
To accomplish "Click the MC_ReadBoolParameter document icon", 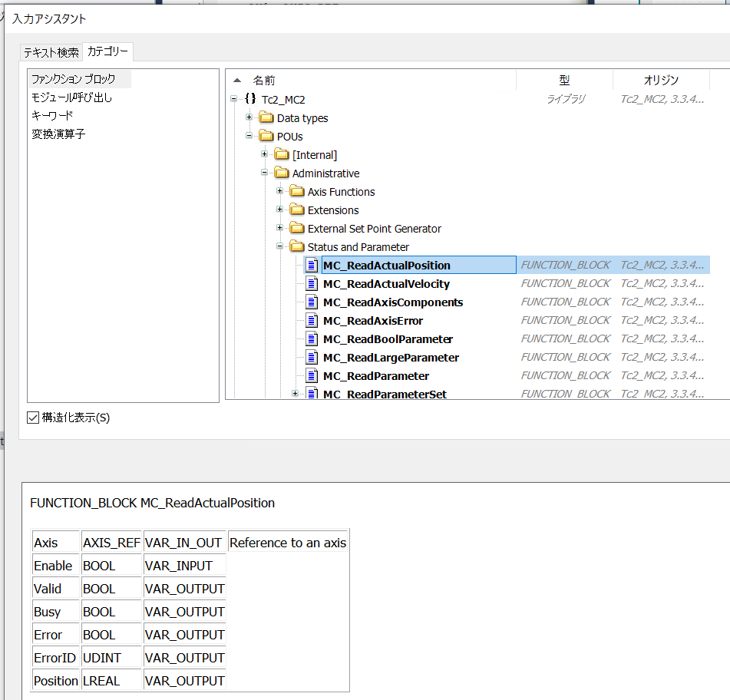I will 313,338.
